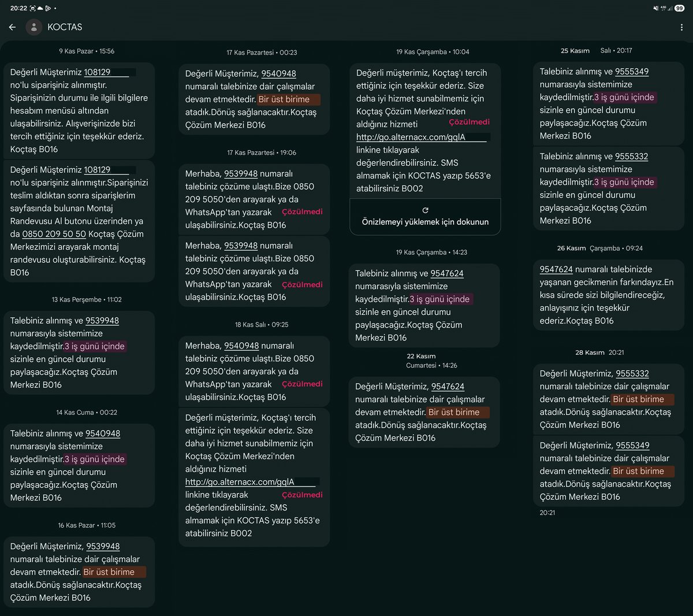Select 'Siparişinizin durumu ile ilgili' message bubble
The height and width of the screenshot is (616, 693).
pyautogui.click(x=79, y=110)
